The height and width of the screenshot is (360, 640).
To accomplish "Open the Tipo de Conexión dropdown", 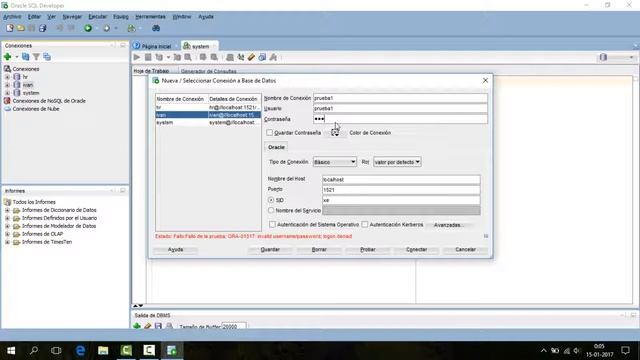I will [x=335, y=162].
